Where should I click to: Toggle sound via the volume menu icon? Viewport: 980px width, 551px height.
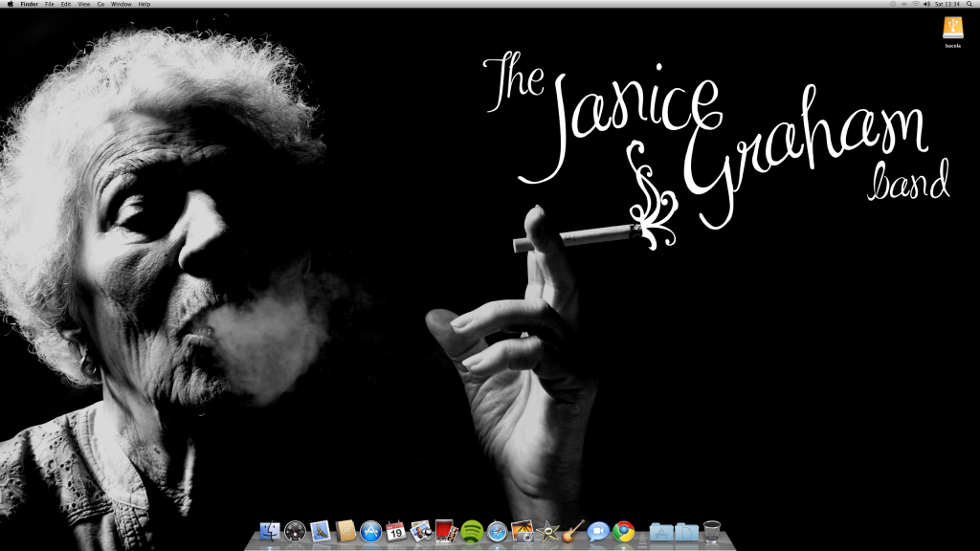(x=927, y=4)
